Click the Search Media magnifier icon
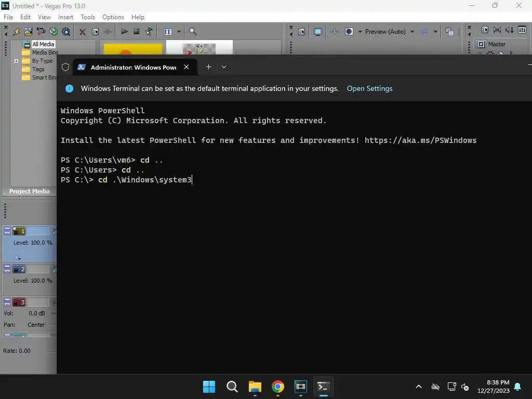The image size is (532, 399). pyautogui.click(x=193, y=32)
